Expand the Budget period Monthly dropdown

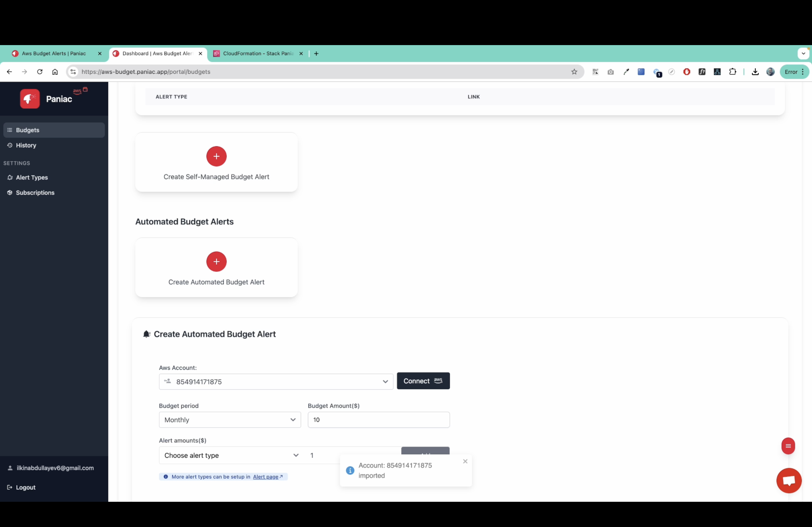pos(230,420)
